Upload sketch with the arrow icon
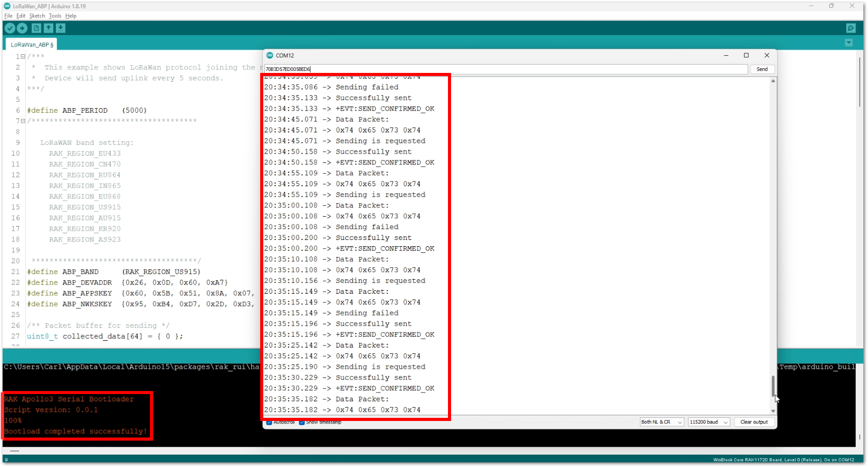 point(22,28)
